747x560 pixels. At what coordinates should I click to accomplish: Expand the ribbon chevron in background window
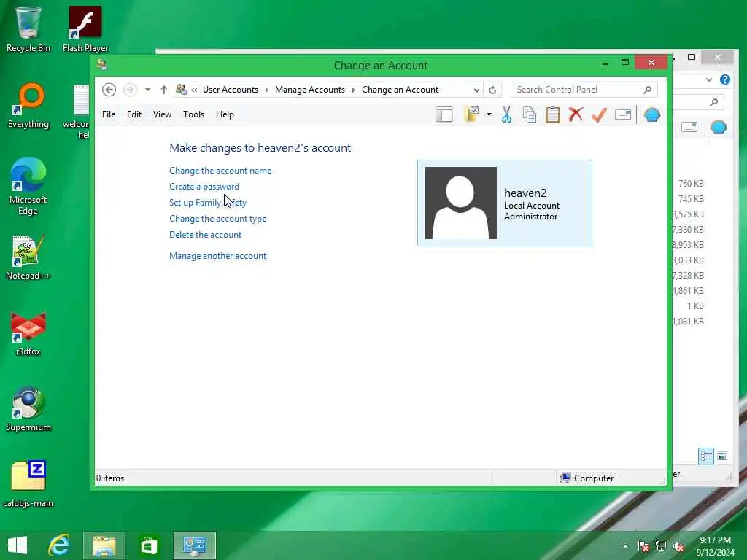[x=709, y=79]
